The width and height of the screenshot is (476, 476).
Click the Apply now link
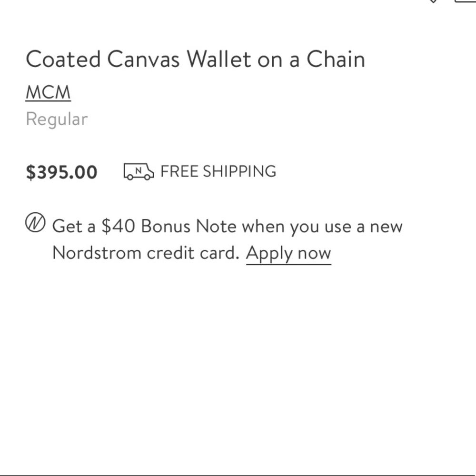(x=288, y=253)
